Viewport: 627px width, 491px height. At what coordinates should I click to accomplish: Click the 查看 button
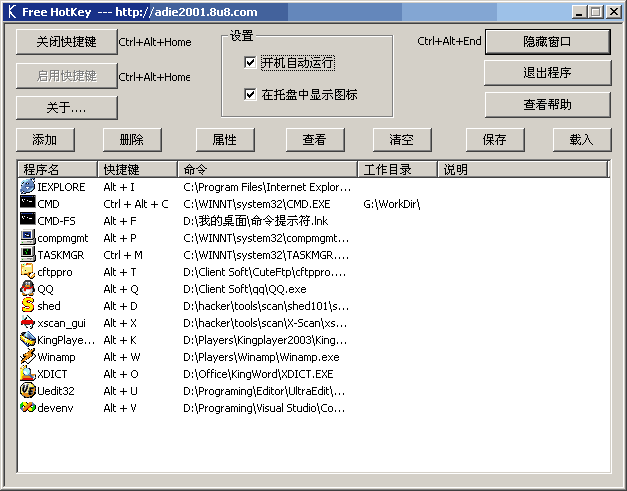[x=315, y=140]
